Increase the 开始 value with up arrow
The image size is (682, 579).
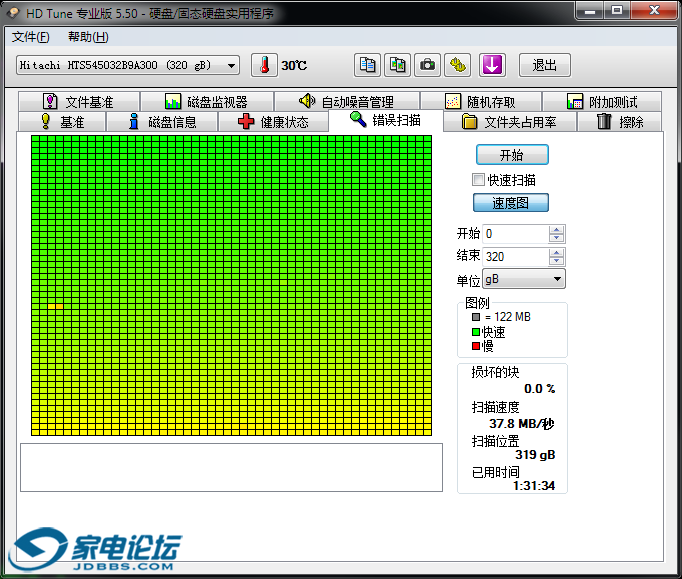556,229
